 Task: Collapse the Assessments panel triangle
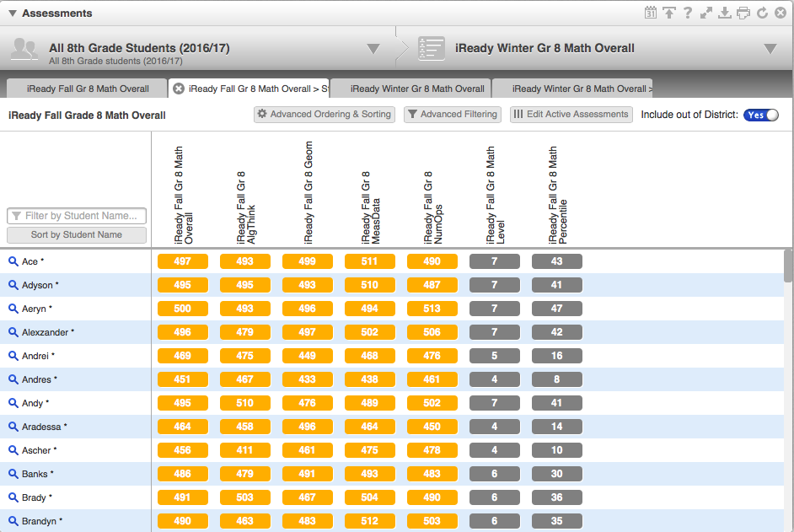(x=13, y=13)
